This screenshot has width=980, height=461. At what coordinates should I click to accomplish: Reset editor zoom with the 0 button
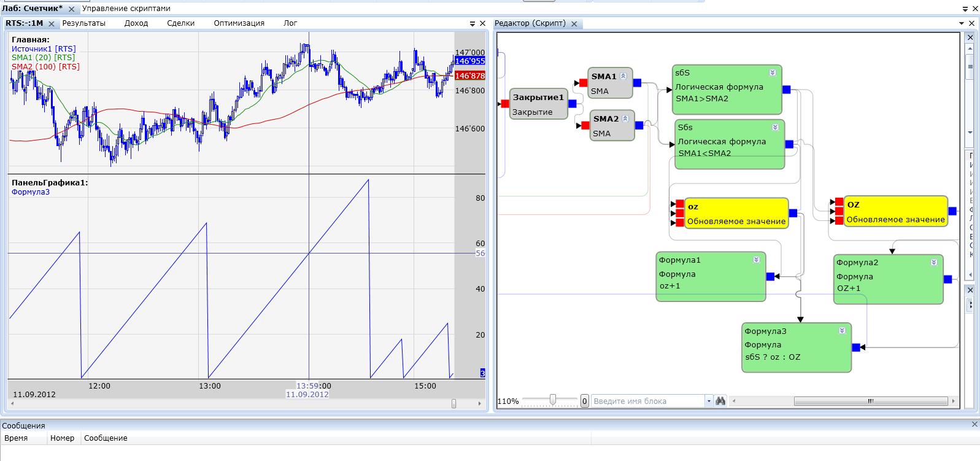[x=584, y=401]
